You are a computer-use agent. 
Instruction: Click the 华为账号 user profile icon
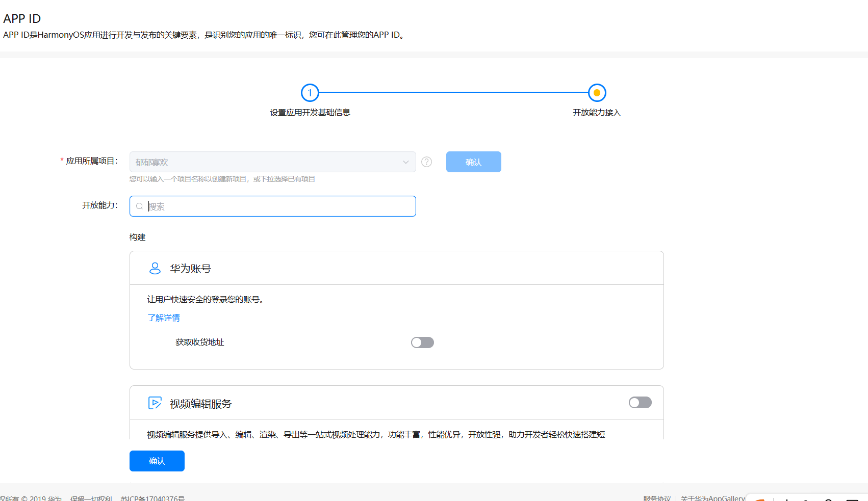(155, 268)
